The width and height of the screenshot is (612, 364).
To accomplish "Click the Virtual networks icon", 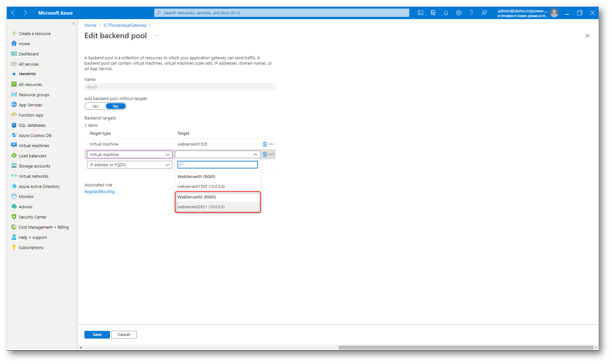I will click(14, 176).
